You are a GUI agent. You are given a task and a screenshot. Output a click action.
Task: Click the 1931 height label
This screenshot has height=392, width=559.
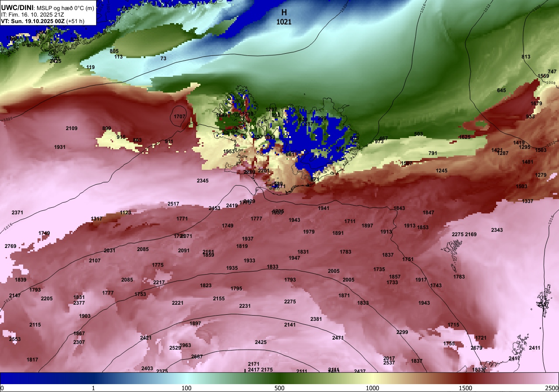(x=60, y=147)
